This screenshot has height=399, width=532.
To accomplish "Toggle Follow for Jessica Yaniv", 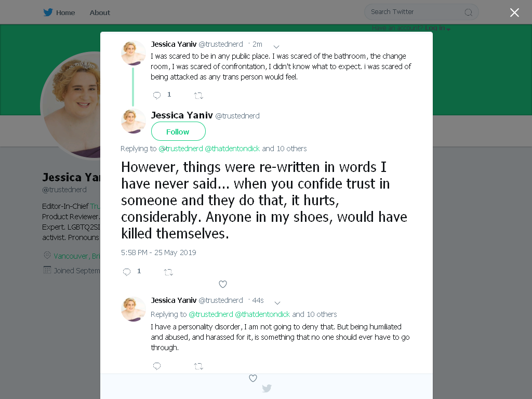I will point(178,131).
